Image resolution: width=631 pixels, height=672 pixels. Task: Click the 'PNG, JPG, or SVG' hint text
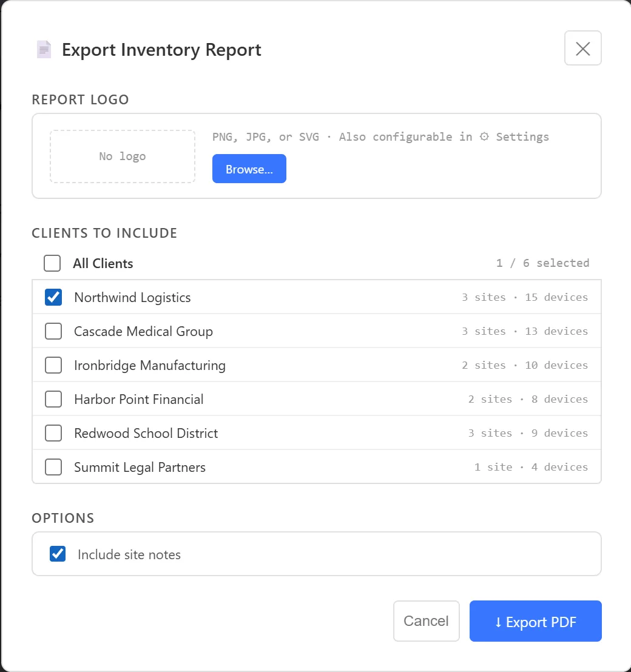point(266,136)
